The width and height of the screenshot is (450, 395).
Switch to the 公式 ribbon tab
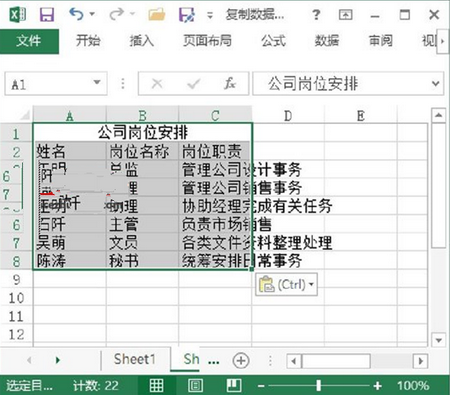(273, 41)
